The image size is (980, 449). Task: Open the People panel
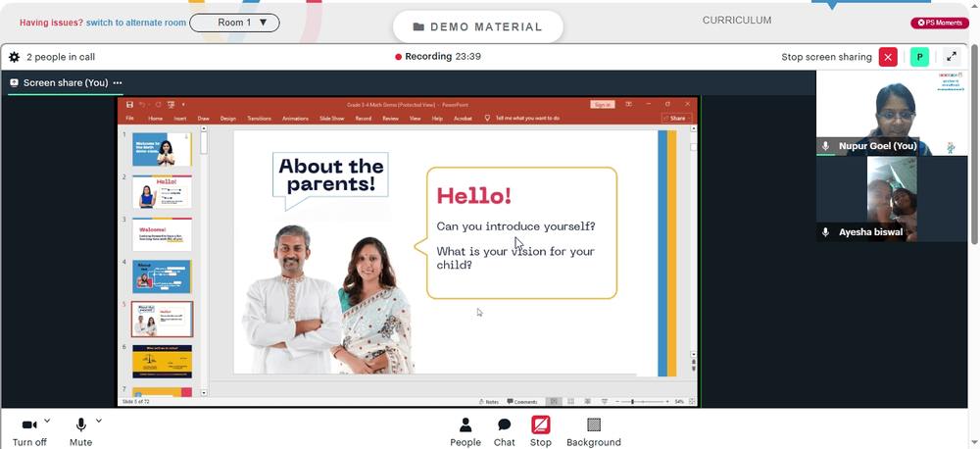coord(465,432)
